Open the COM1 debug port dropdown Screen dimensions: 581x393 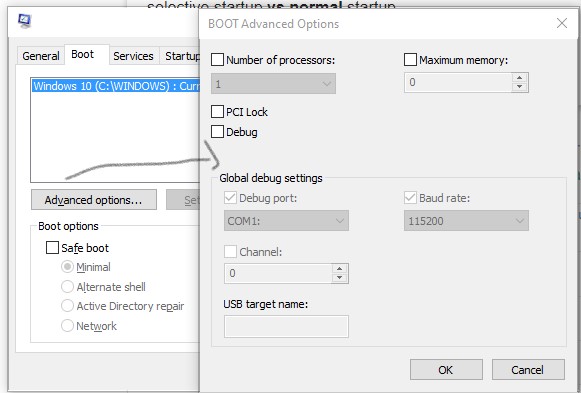(286, 221)
